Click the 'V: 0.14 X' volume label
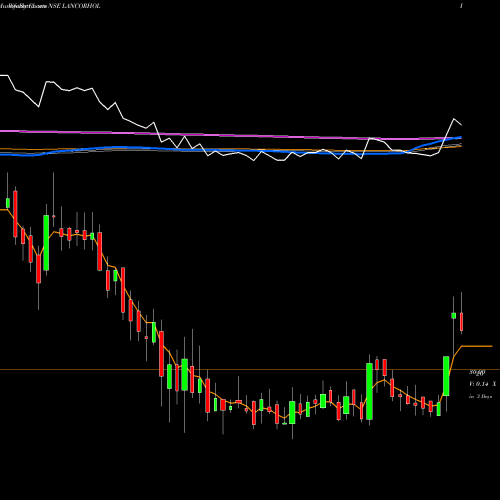 [483, 384]
